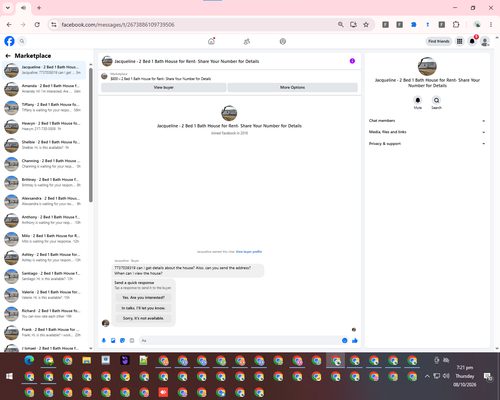Open the Chrome three-dot menu
Screen dimensions: 500x400
click(491, 25)
